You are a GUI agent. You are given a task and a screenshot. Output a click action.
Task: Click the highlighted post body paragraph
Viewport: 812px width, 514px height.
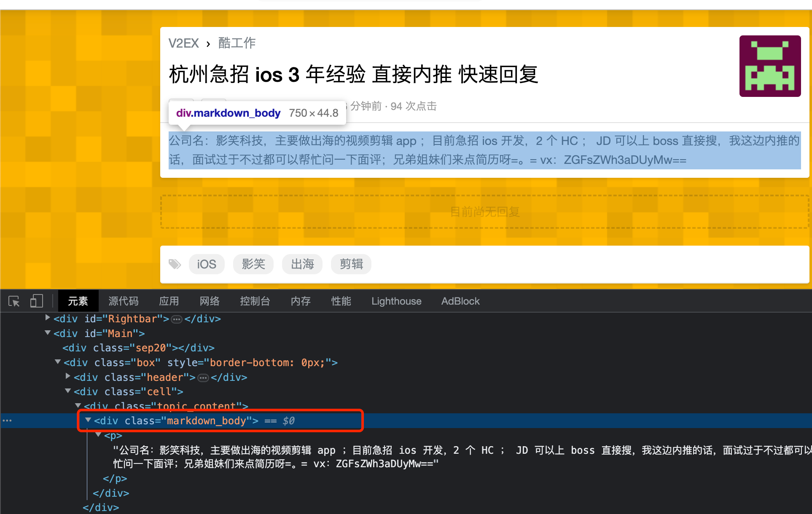click(x=484, y=150)
